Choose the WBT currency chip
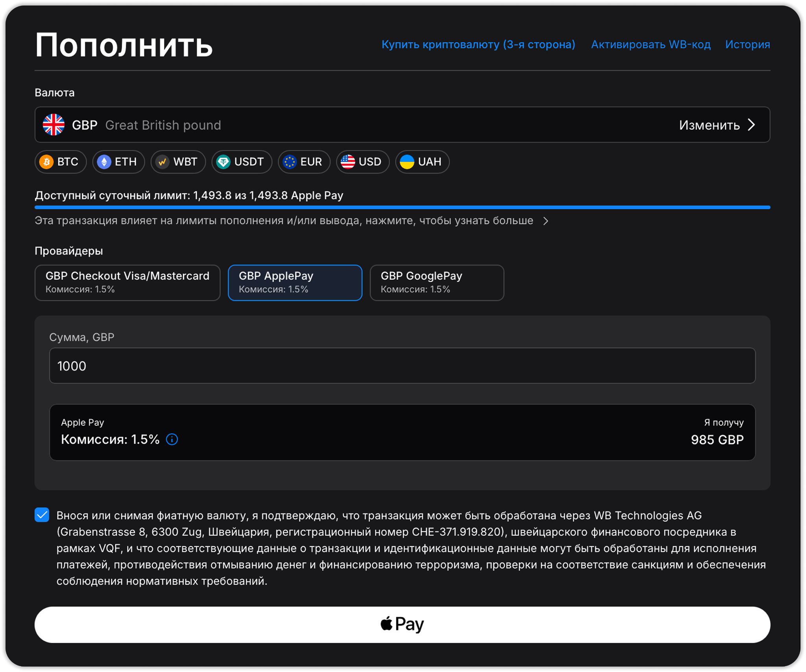 point(178,162)
